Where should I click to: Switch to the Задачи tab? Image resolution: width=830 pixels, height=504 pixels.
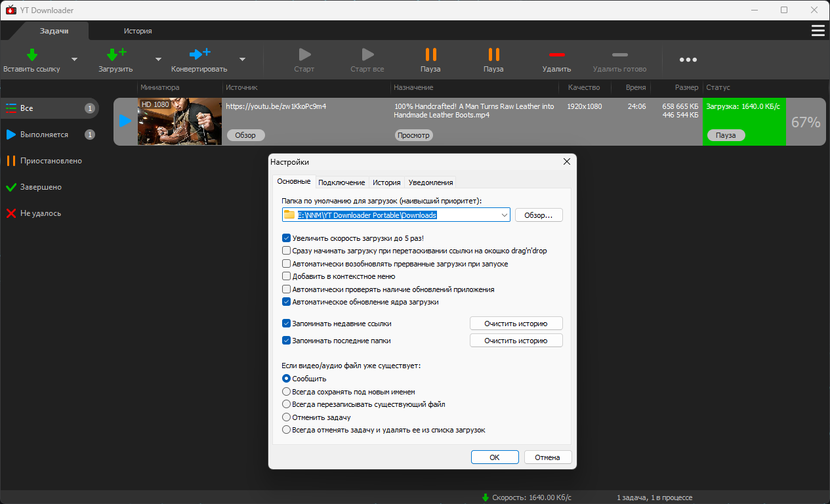54,31
